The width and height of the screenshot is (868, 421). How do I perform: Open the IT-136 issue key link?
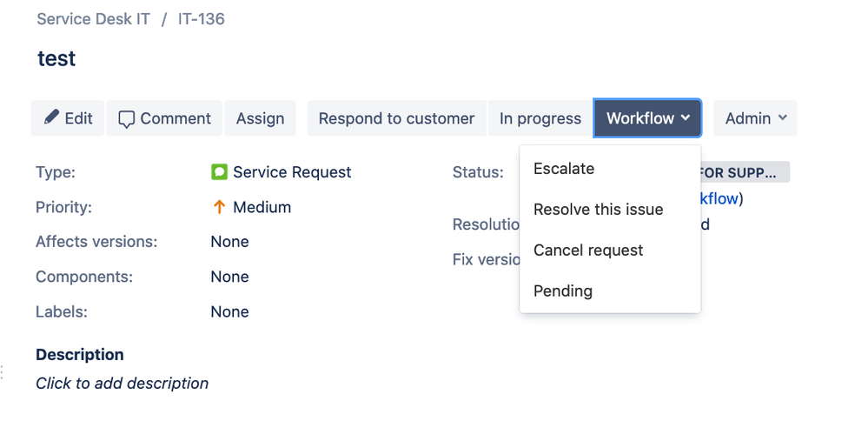pos(202,19)
